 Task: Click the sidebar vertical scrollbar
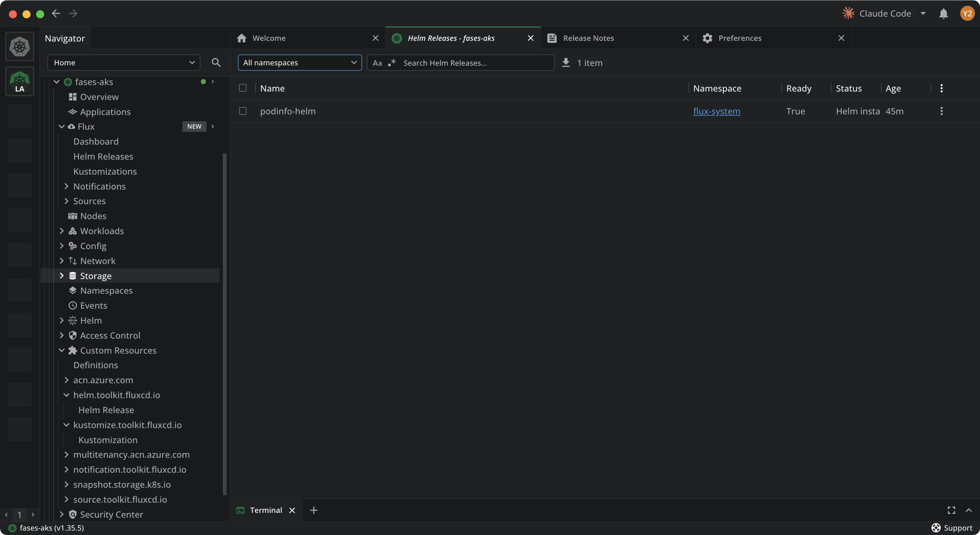pyautogui.click(x=225, y=324)
